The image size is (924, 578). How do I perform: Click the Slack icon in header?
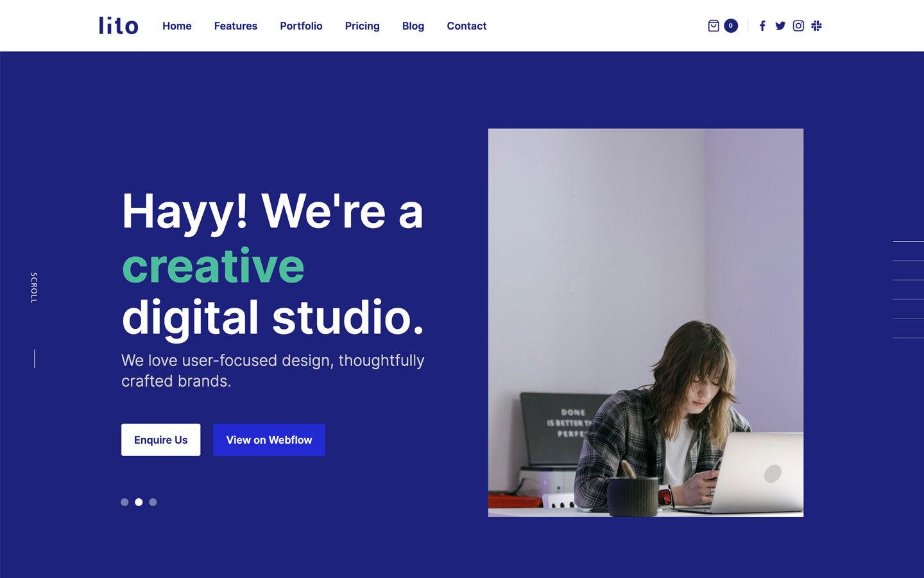pos(816,26)
